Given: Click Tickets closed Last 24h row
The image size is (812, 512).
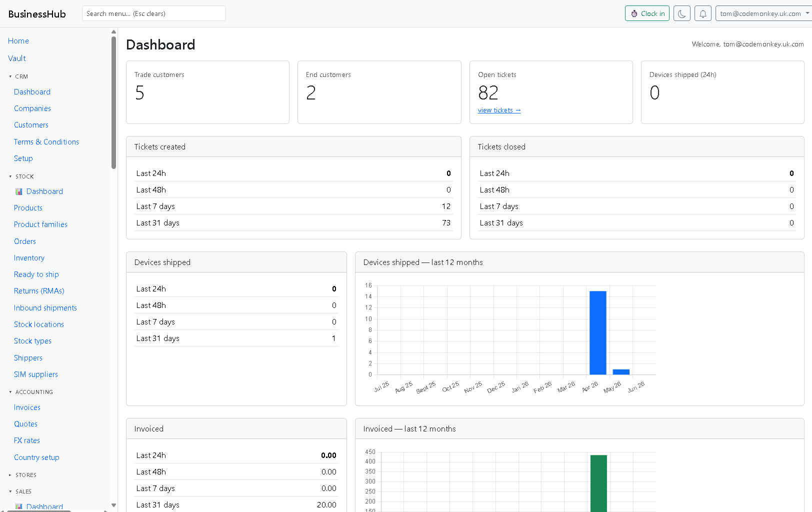Looking at the screenshot, I should (636, 173).
